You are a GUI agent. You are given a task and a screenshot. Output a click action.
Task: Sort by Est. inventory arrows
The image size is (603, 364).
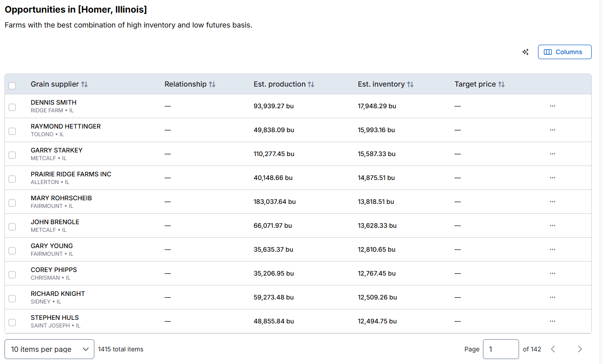pyautogui.click(x=410, y=84)
